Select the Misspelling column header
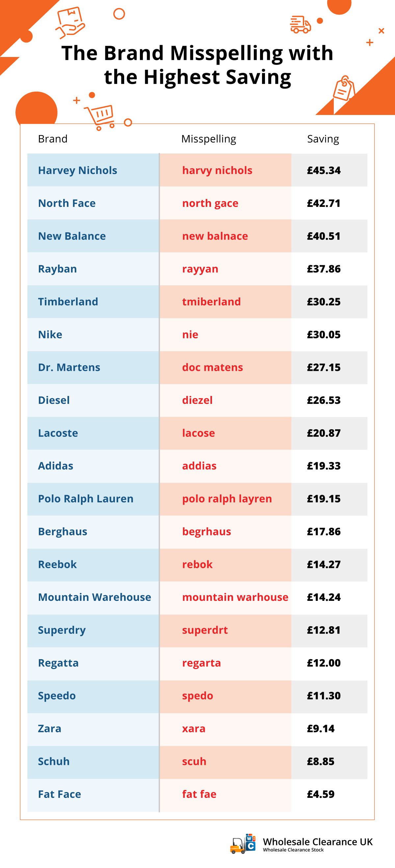The image size is (395, 868). (208, 139)
